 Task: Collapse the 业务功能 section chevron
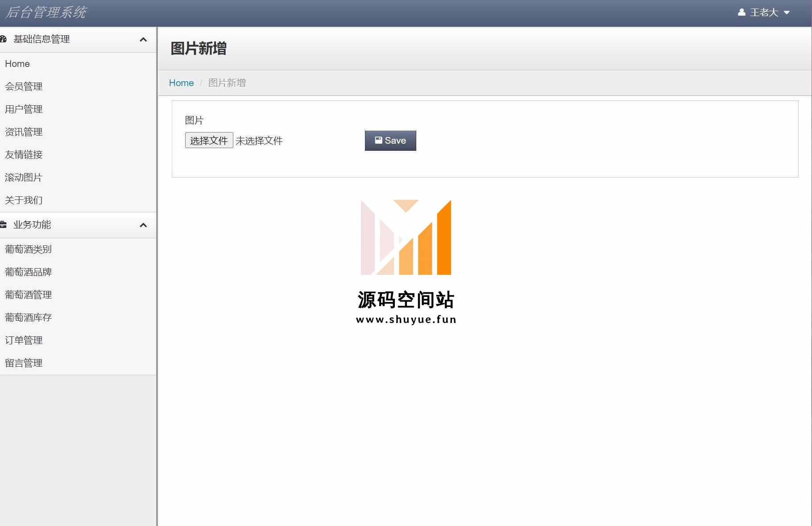click(143, 225)
